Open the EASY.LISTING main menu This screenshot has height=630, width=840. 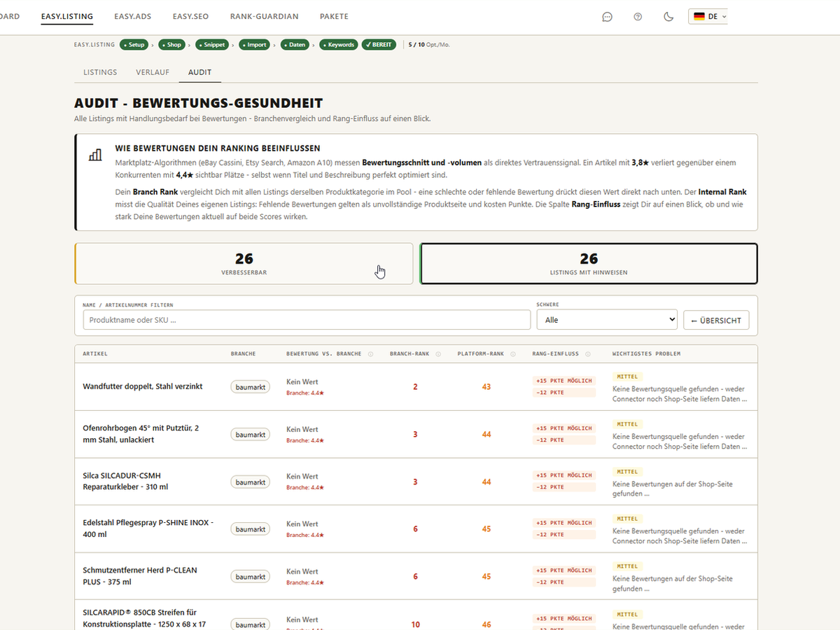[67, 16]
